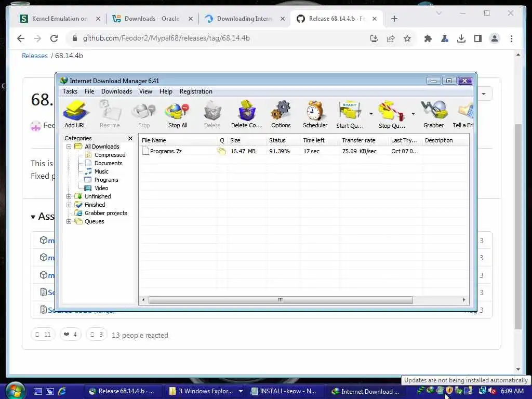This screenshot has height=399, width=532.
Task: Close the Categories panel with X
Action: 130,138
